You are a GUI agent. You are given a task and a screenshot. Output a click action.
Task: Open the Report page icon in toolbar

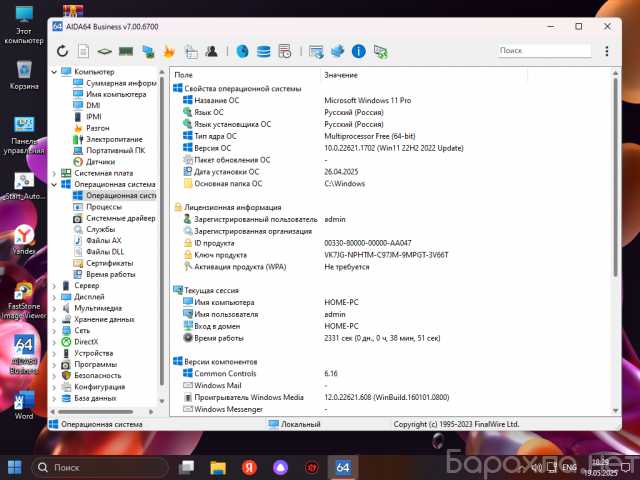coord(83,51)
